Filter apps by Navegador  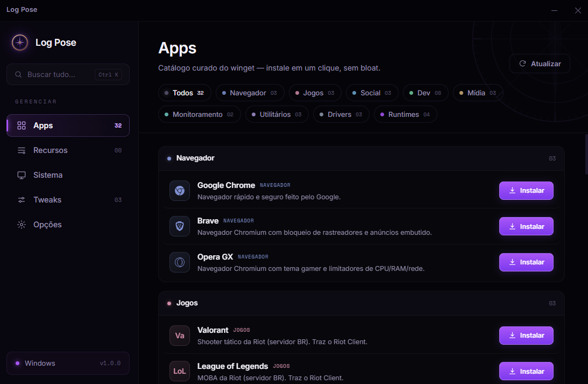point(250,93)
